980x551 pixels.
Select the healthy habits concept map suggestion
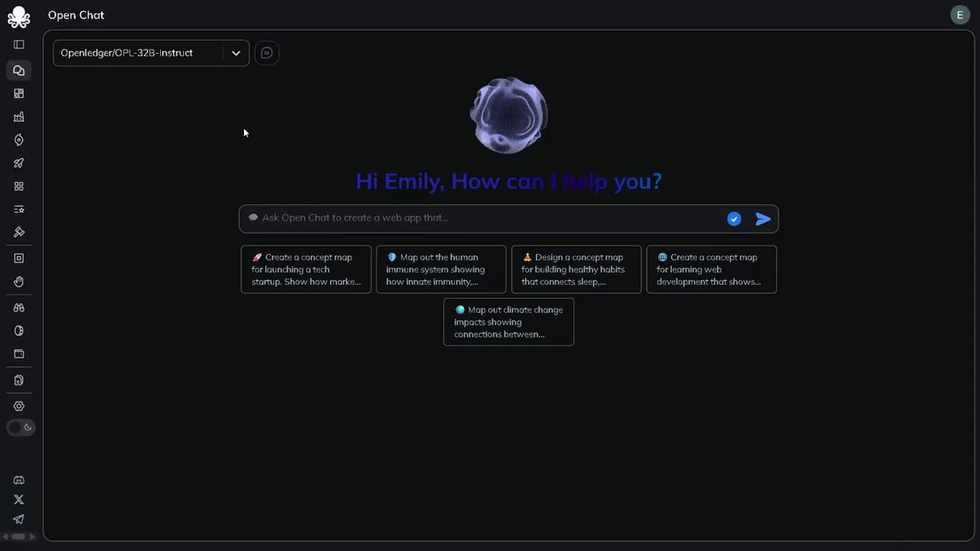pyautogui.click(x=577, y=269)
